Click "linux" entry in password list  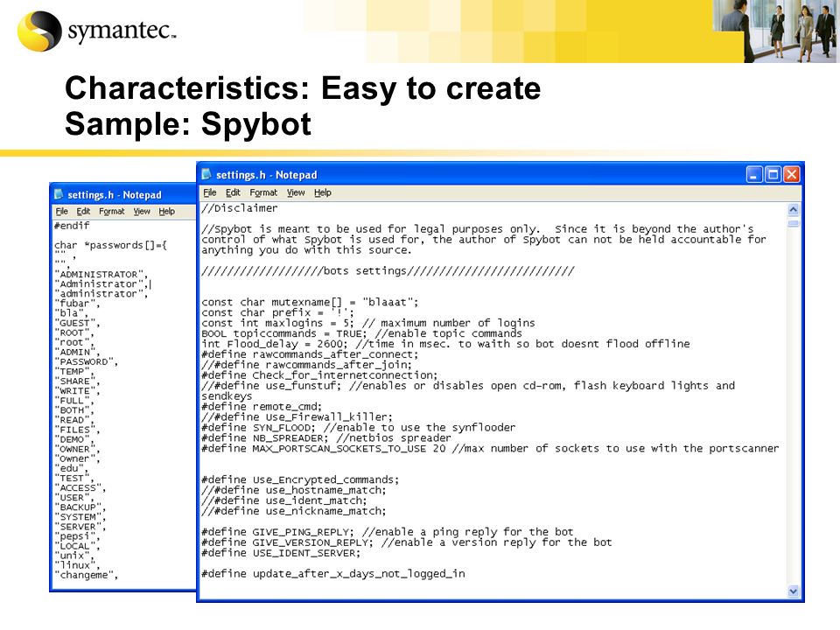coord(77,565)
